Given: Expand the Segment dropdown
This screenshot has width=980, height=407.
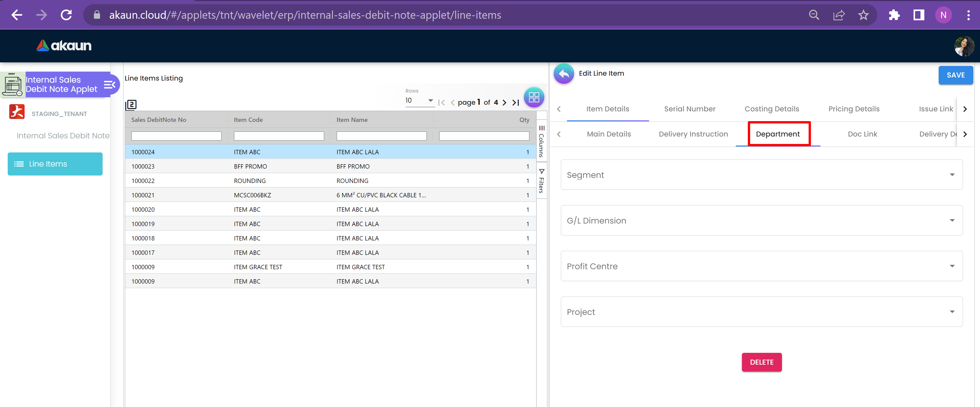Looking at the screenshot, I should [x=761, y=175].
